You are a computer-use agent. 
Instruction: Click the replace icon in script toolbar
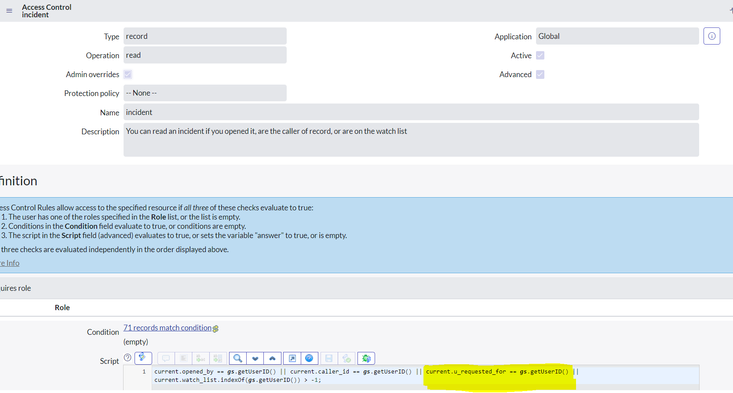click(x=201, y=358)
